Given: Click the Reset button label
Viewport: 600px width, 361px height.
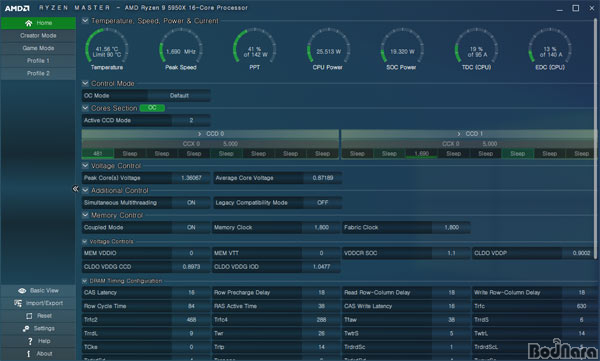Looking at the screenshot, I should 44,316.
